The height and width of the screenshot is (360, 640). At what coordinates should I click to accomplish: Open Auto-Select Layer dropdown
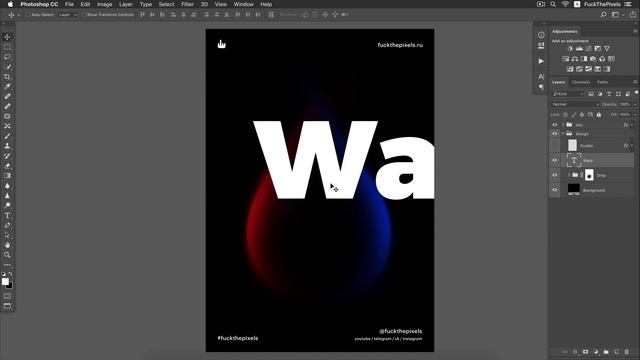tap(68, 15)
